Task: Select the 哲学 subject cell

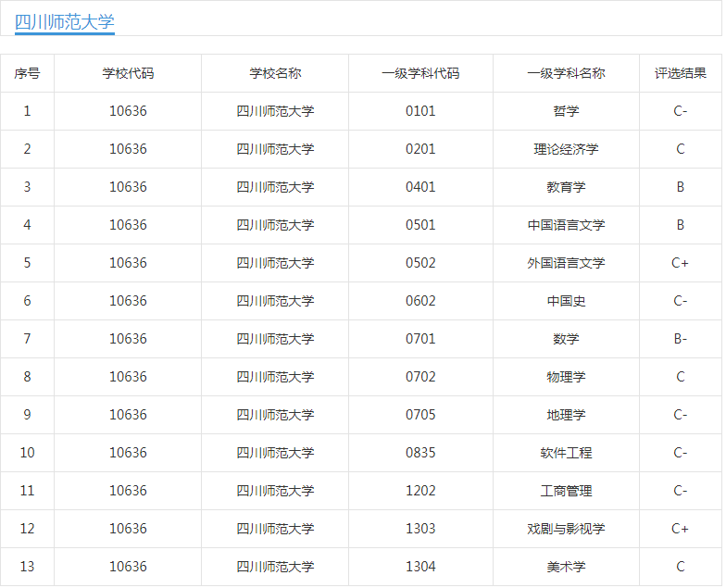Action: pyautogui.click(x=566, y=111)
